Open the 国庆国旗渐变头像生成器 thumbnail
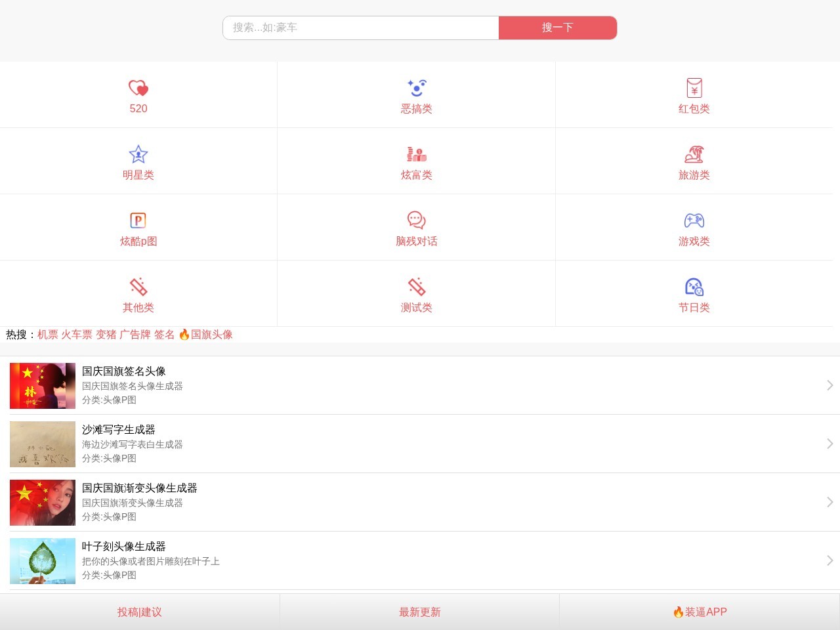The width and height of the screenshot is (840, 630). tap(43, 503)
